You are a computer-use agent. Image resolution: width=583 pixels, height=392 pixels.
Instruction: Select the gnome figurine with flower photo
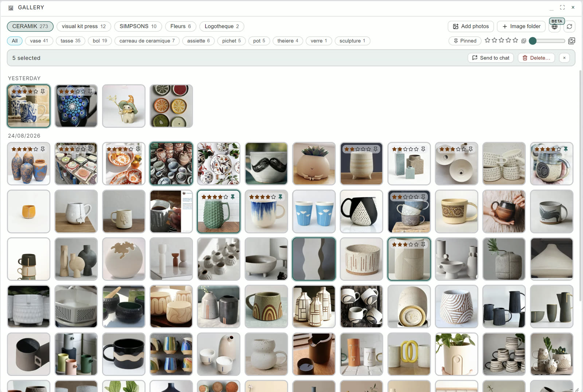coord(124,106)
